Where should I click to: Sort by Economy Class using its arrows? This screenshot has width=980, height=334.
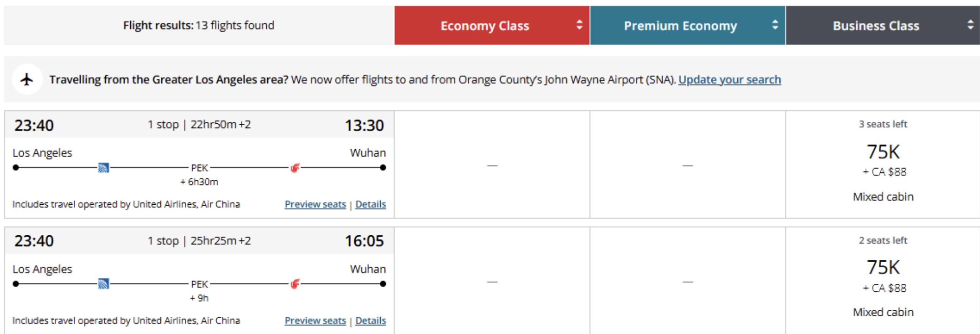579,25
